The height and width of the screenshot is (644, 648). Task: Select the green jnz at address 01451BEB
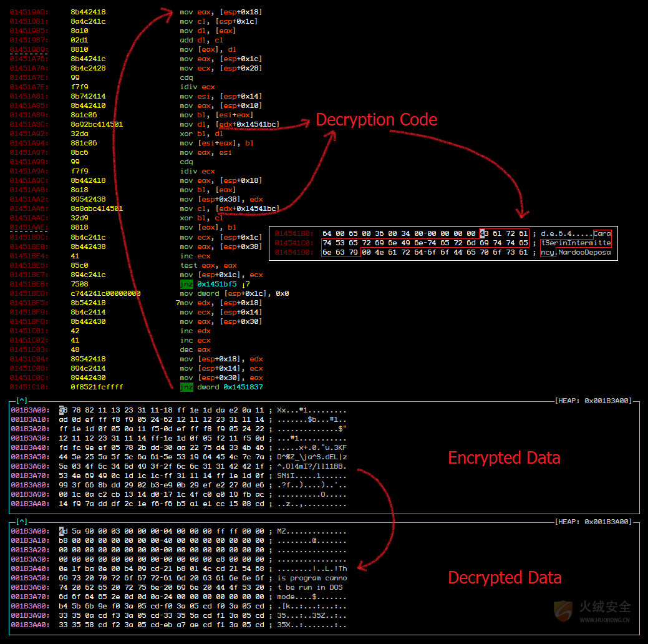point(186,284)
